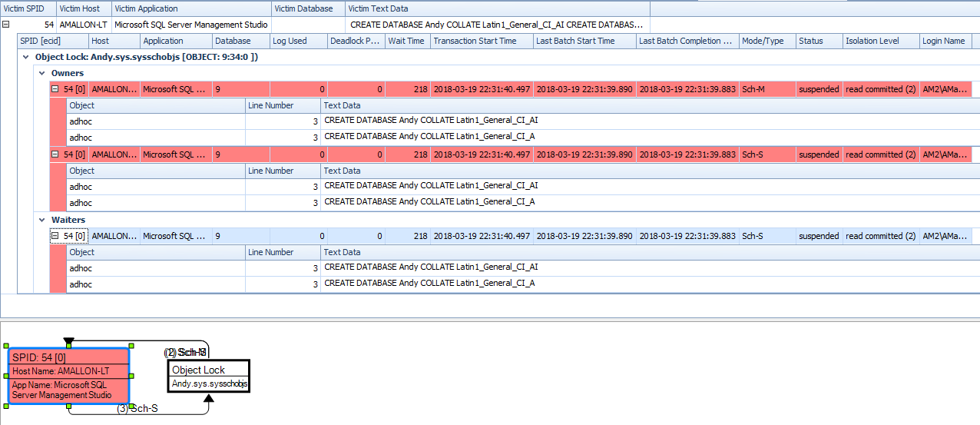Select the Sch-M mode cell in Owners

pyautogui.click(x=766, y=89)
